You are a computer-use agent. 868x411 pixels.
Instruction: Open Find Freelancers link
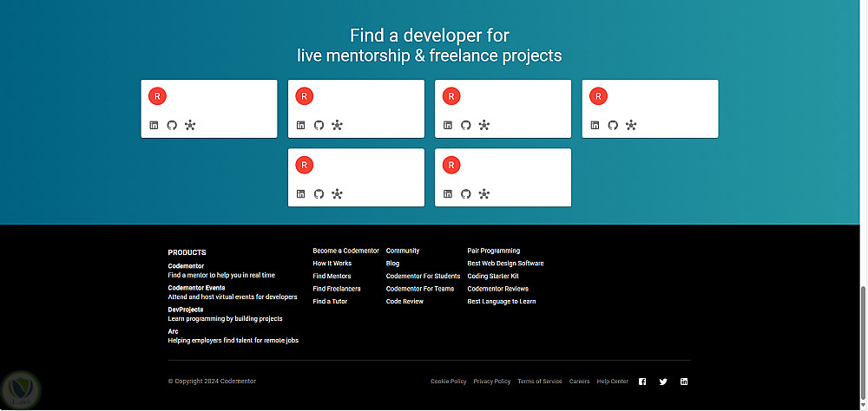[337, 289]
